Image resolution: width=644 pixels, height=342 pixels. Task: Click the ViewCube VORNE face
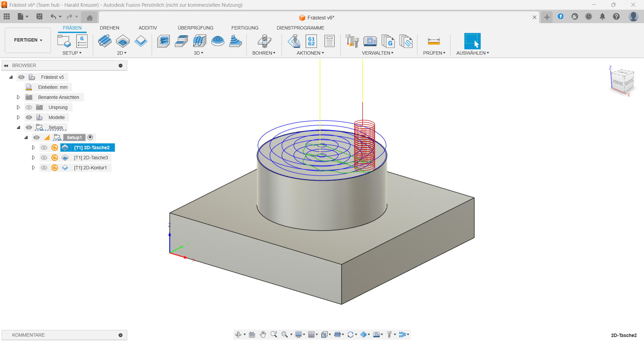[x=618, y=82]
